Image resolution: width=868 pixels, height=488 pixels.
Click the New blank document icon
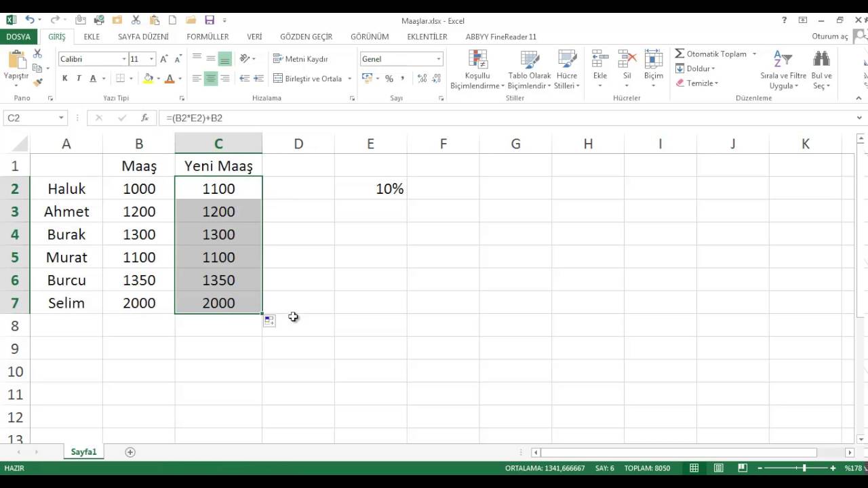172,20
